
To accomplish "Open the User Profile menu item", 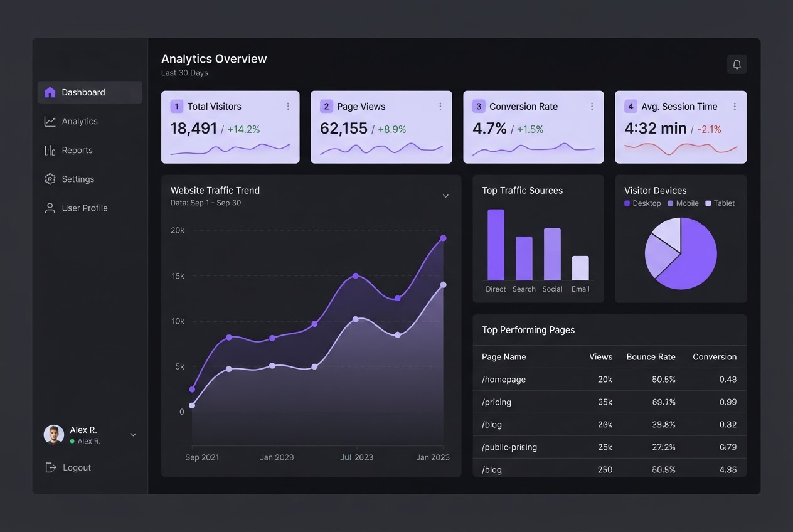I will point(90,208).
